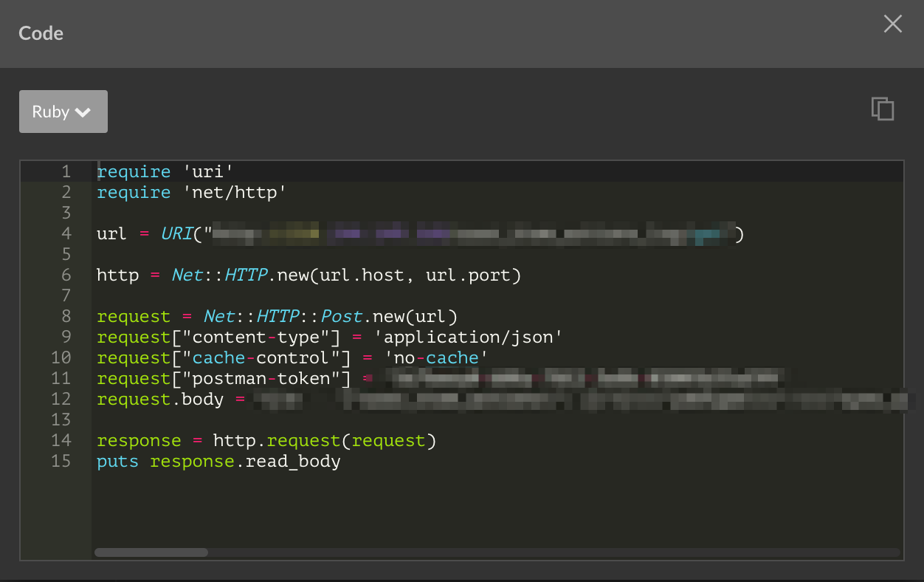This screenshot has height=582, width=924.
Task: Click the require 'uri' statement
Action: pyautogui.click(x=162, y=171)
